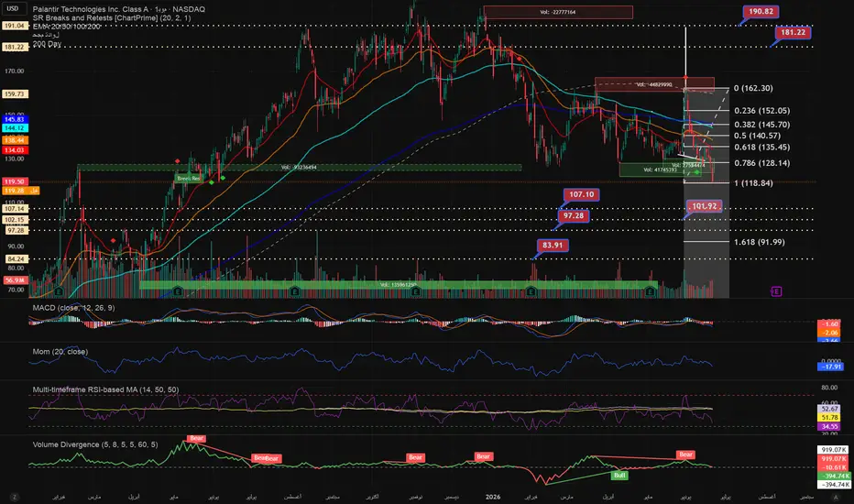
Task: Click the 83.91 price callout
Action: point(553,246)
